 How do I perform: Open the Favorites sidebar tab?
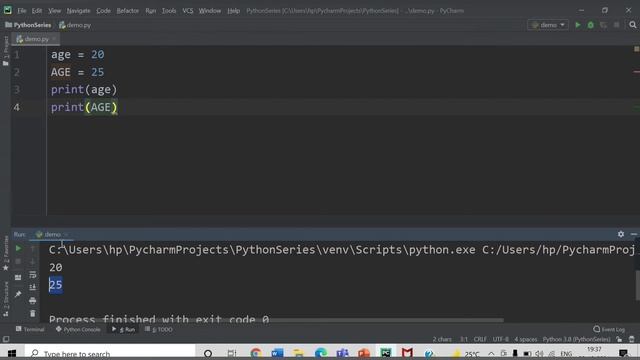[6, 253]
